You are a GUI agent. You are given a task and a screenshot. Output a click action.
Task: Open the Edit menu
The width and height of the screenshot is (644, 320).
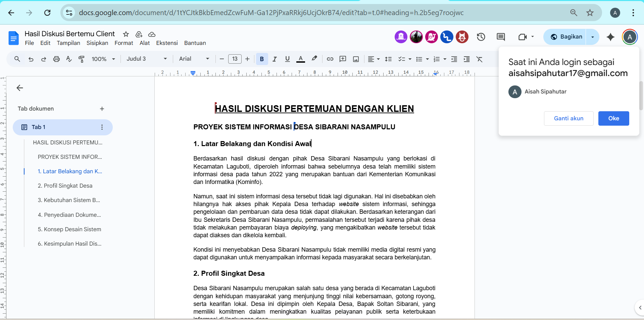click(x=45, y=43)
